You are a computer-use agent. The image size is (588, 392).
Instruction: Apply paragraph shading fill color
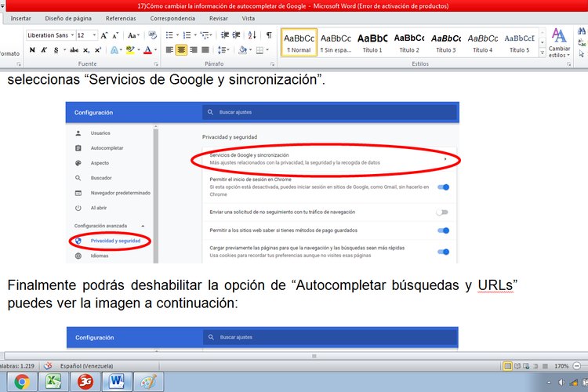242,50
